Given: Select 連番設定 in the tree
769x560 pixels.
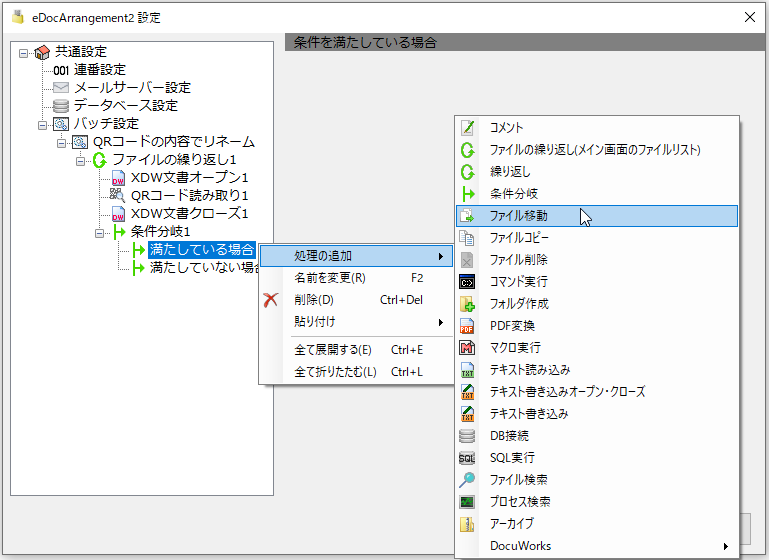Looking at the screenshot, I should click(x=100, y=70).
